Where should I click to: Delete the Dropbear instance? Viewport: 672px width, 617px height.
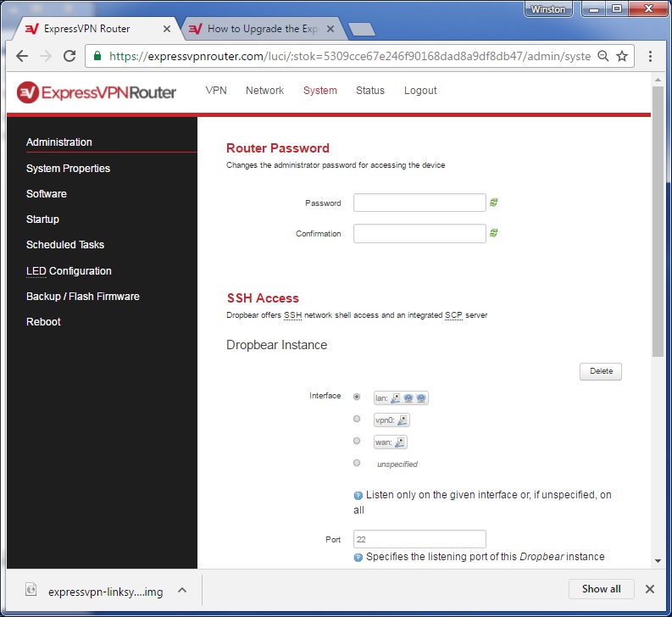600,371
